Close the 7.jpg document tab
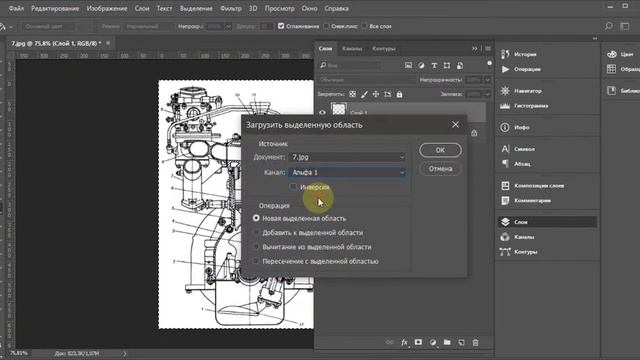 [x=108, y=43]
